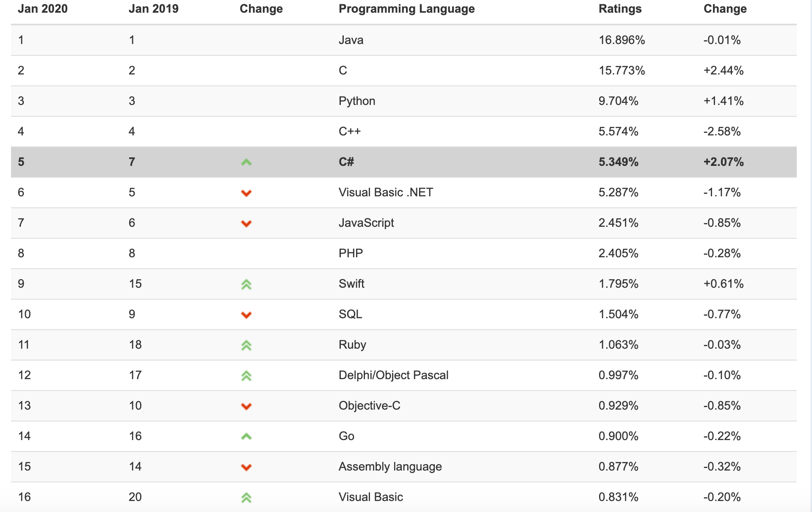812x512 pixels.
Task: Select the Java language name
Action: pyautogui.click(x=351, y=40)
